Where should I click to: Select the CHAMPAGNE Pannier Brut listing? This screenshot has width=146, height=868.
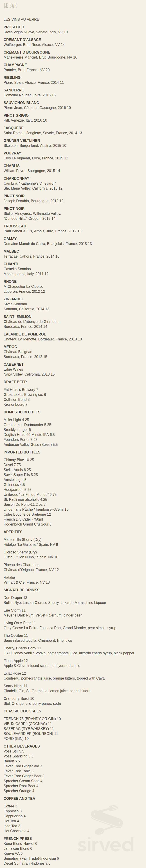[27, 67]
